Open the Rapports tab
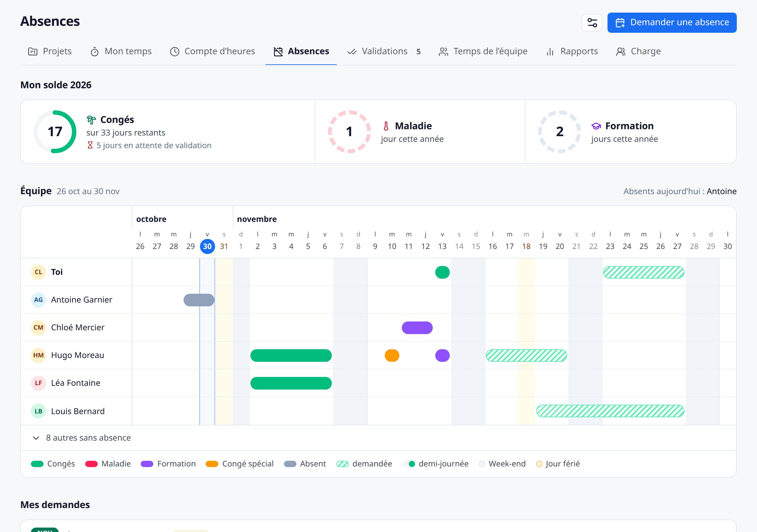Image resolution: width=757 pixels, height=532 pixels. click(x=572, y=51)
